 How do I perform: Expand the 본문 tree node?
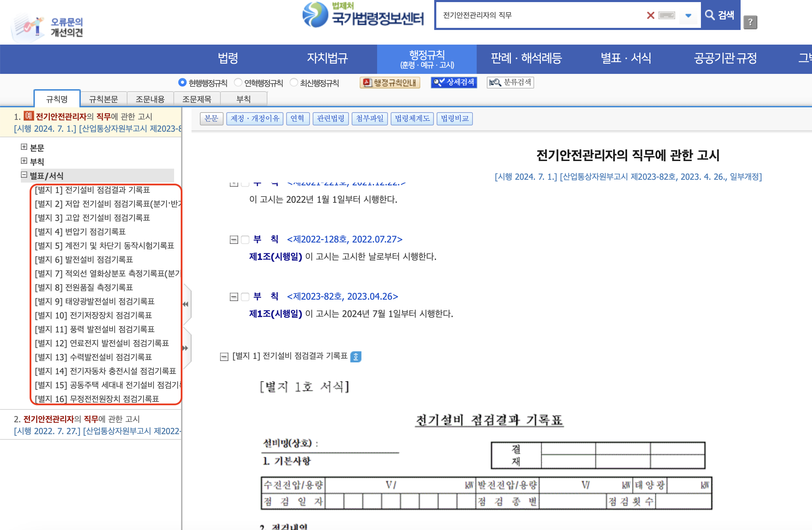click(x=24, y=147)
